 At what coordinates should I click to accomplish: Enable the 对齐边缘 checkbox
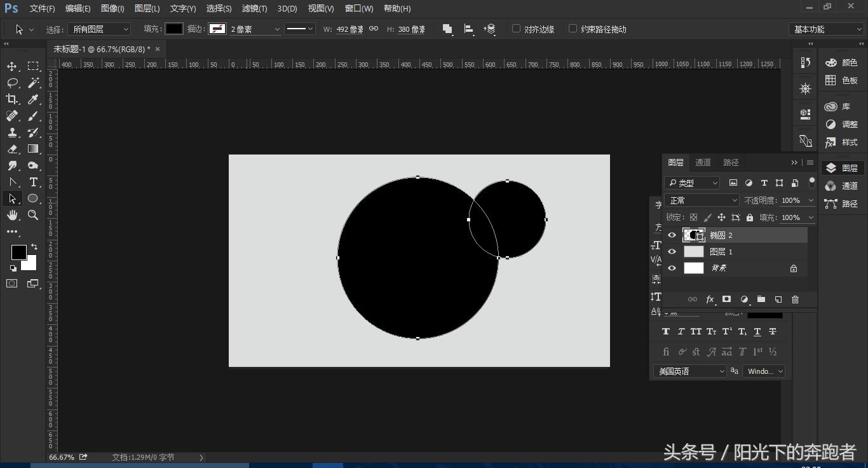pyautogui.click(x=516, y=29)
